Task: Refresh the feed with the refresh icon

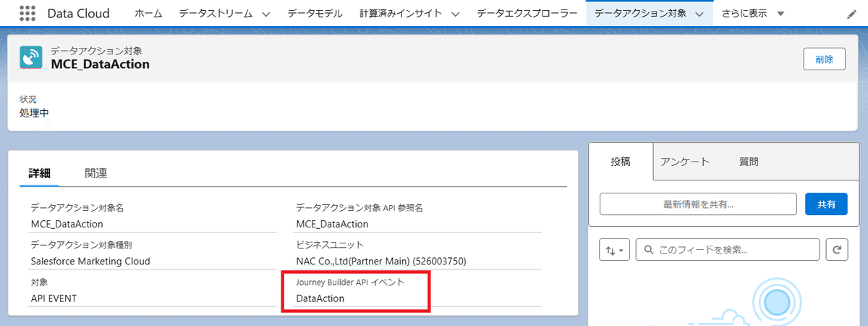Action: tap(837, 250)
